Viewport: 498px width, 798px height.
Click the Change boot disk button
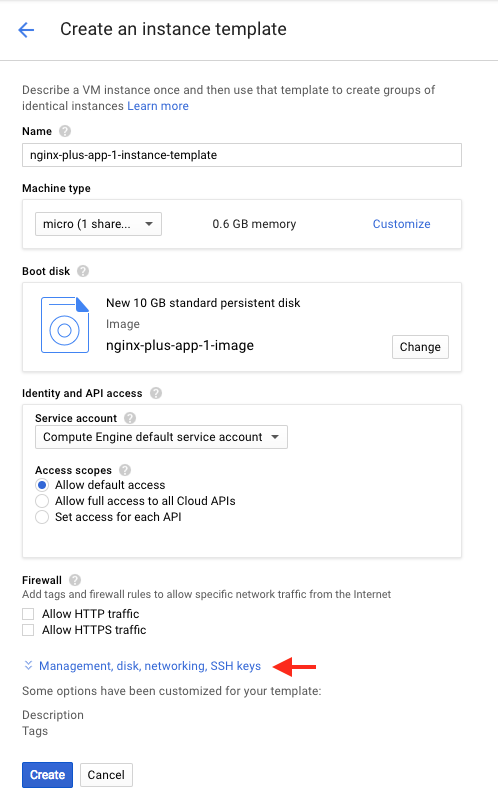[x=420, y=347]
